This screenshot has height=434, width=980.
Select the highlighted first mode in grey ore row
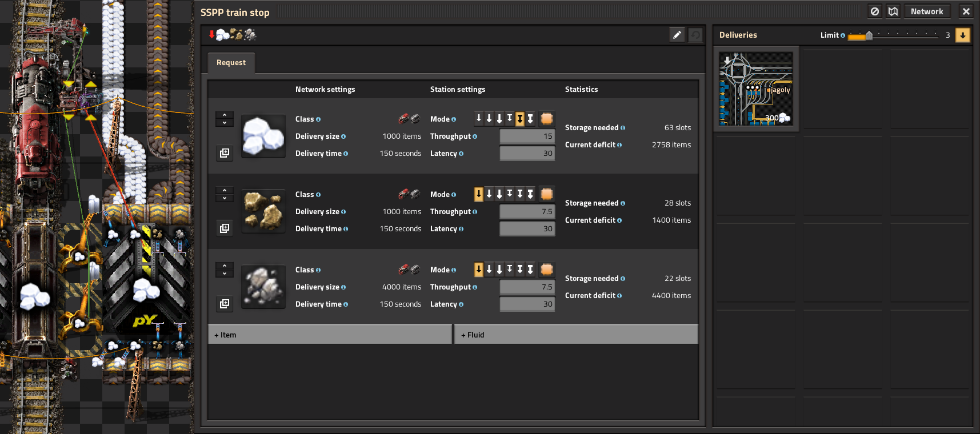479,270
